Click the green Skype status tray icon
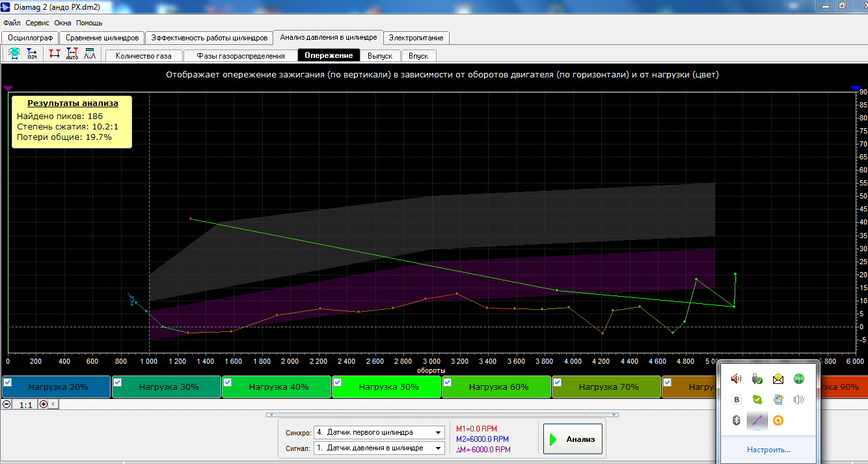Viewport: 868px width, 464px height. point(757,400)
